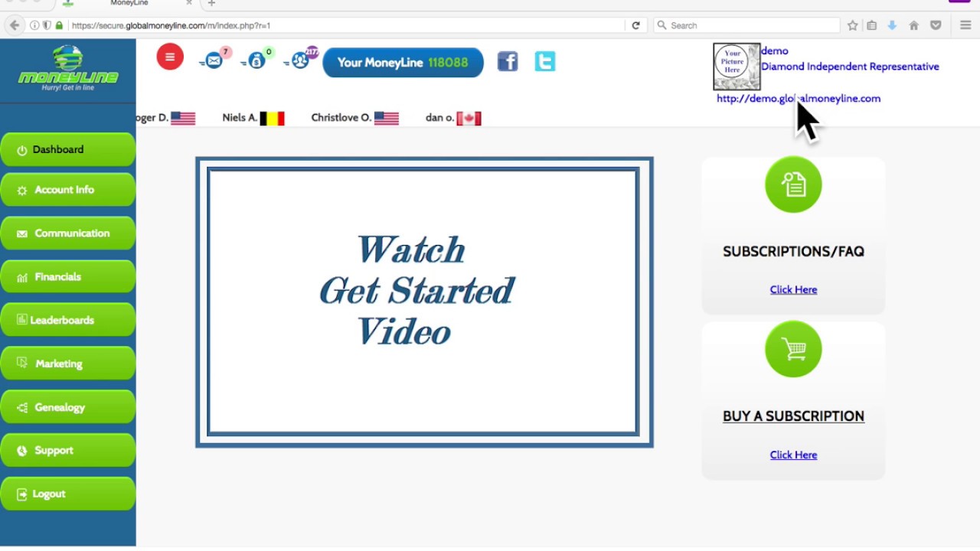Click Here link under SUBSCRIPTIONS/FAQ
Screen dimensions: 980x551
tap(793, 289)
